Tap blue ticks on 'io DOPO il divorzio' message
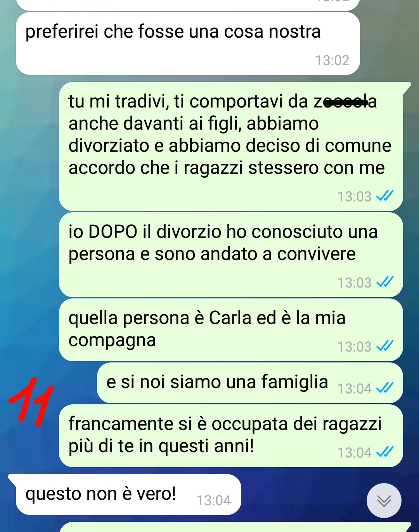 pos(385,282)
